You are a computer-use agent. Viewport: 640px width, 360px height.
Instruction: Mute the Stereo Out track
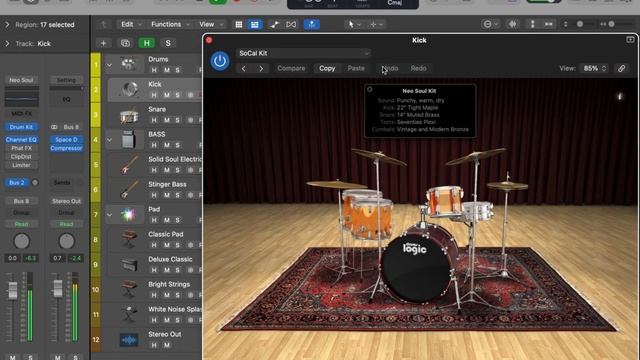coord(167,345)
